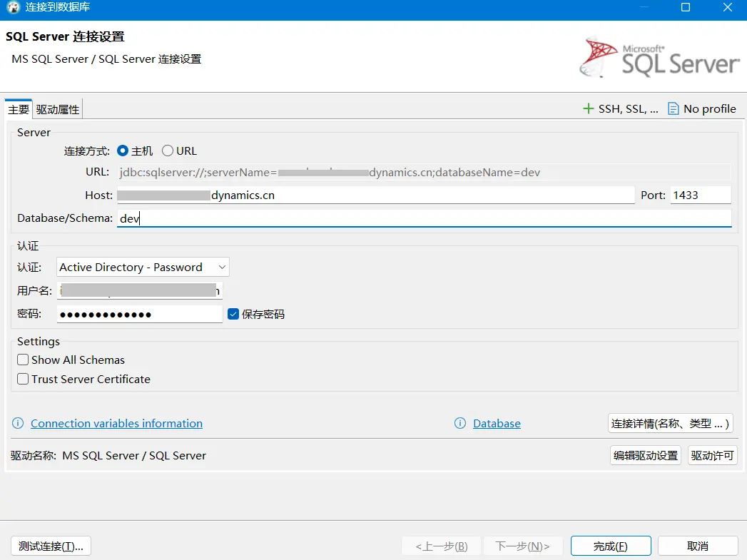Click the read-only JDBC URL field
Viewport: 747px width, 560px height.
424,173
